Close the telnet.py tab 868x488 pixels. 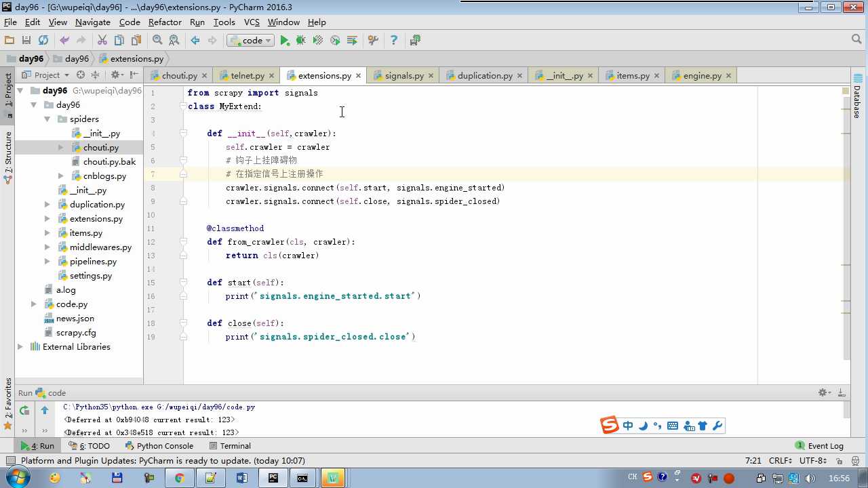coord(271,76)
